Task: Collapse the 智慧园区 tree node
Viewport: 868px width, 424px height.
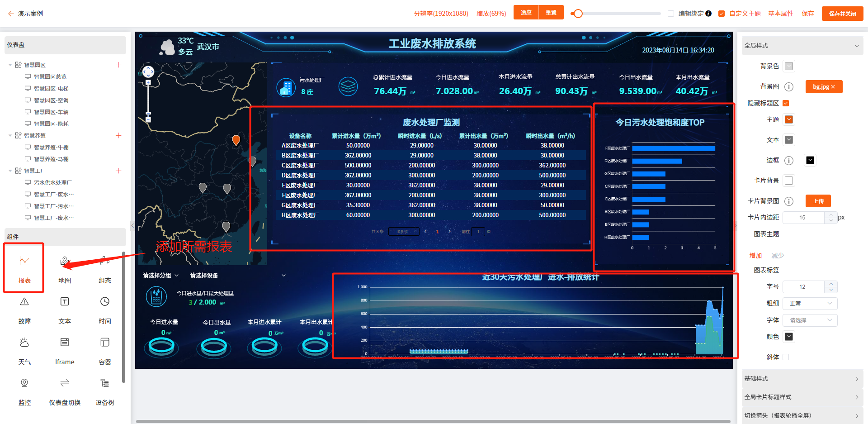Action: pyautogui.click(x=10, y=65)
